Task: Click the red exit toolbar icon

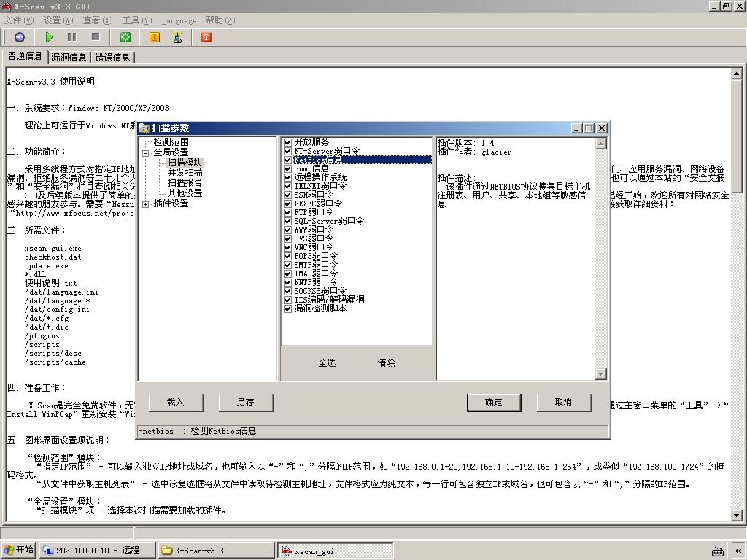Action: pos(206,37)
